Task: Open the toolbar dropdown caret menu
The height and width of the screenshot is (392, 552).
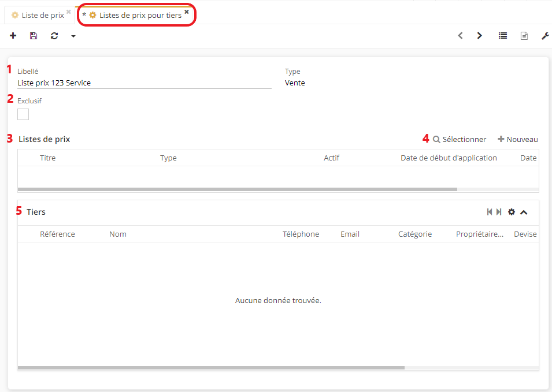Action: [x=73, y=36]
